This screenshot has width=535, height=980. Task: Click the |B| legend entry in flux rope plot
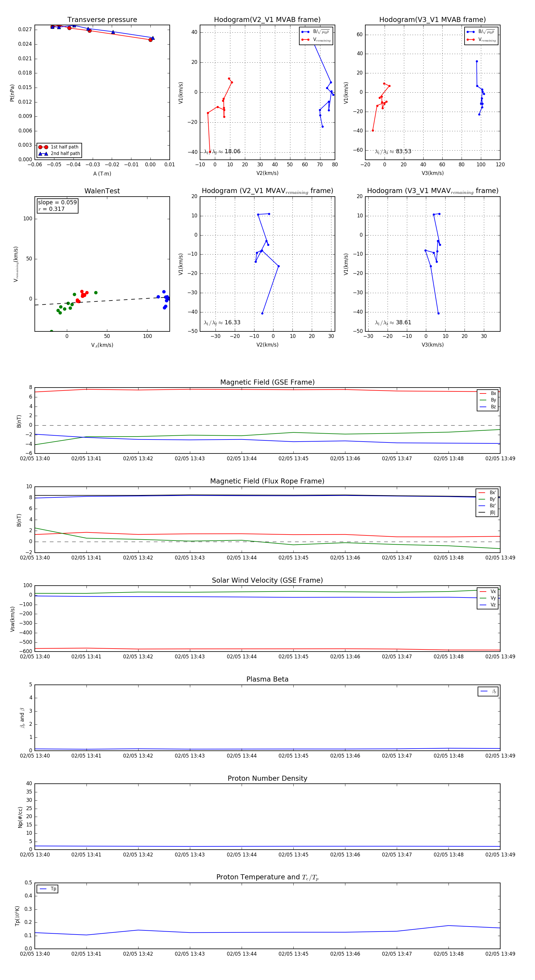[x=487, y=513]
